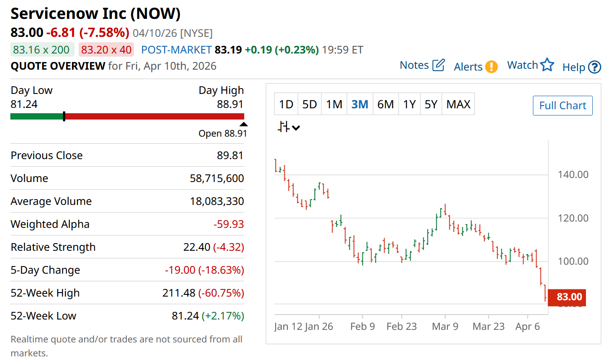
Task: Click the post-market price 83.19
Action: pos(228,49)
